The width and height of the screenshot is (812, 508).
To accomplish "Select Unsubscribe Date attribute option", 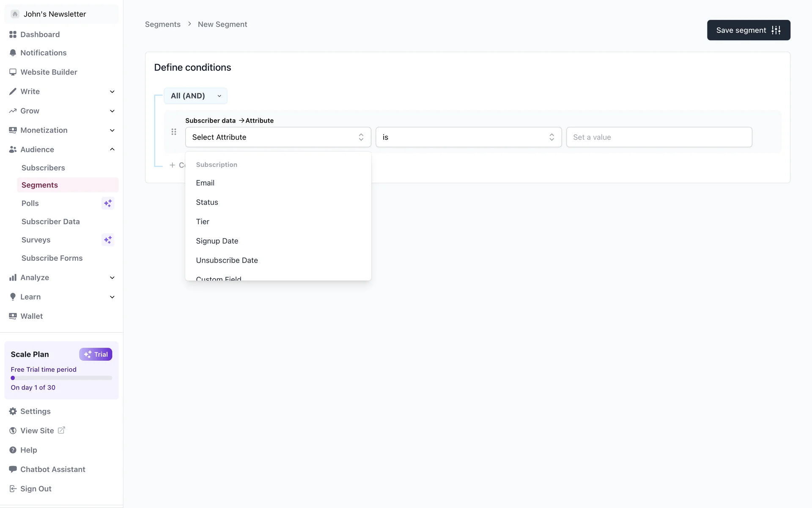I will (x=227, y=260).
